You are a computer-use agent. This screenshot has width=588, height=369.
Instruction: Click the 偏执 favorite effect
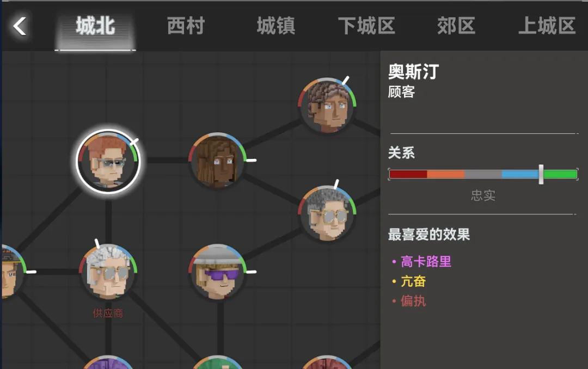[413, 301]
